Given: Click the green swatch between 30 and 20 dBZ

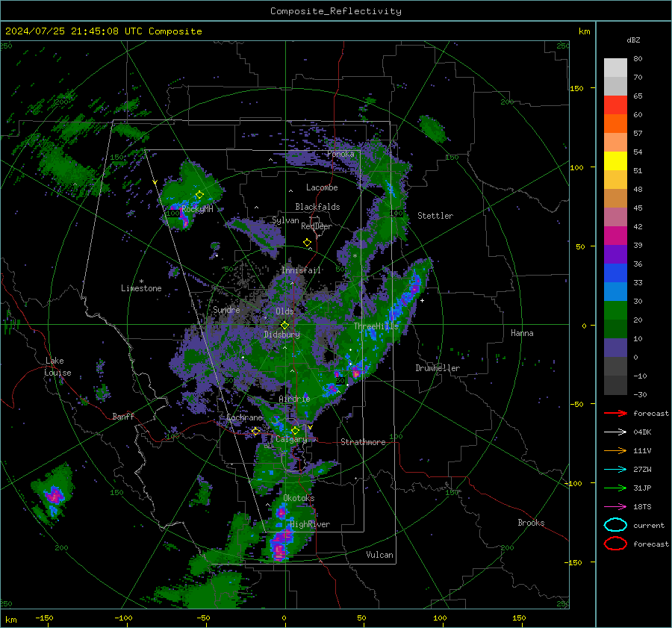Looking at the screenshot, I should [615, 311].
